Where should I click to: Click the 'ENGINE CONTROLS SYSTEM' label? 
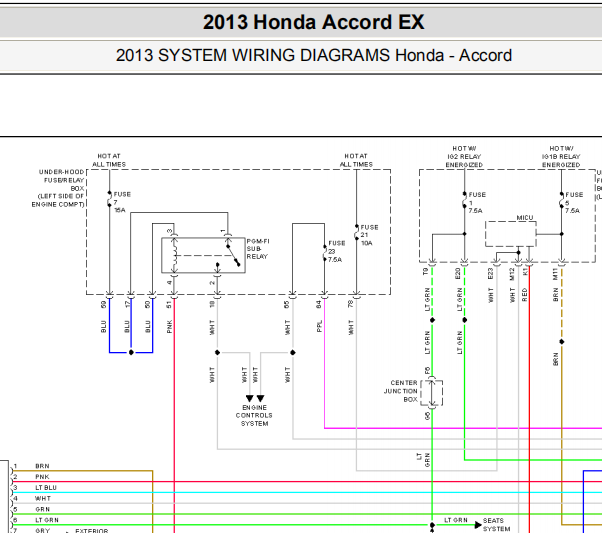(254, 415)
